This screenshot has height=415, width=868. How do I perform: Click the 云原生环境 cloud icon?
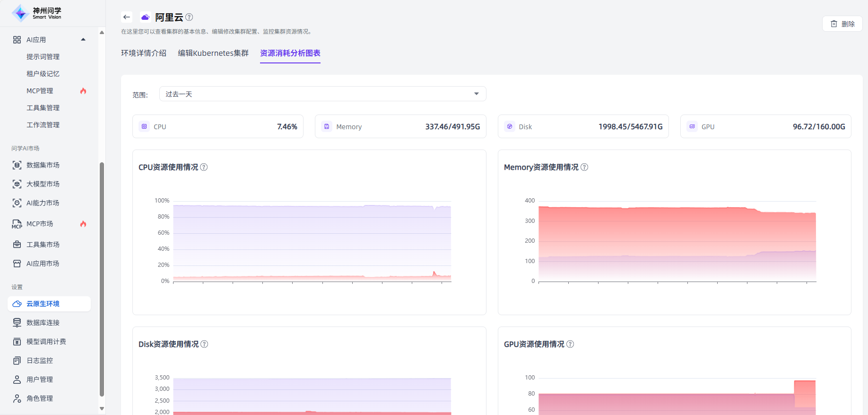[x=17, y=304]
